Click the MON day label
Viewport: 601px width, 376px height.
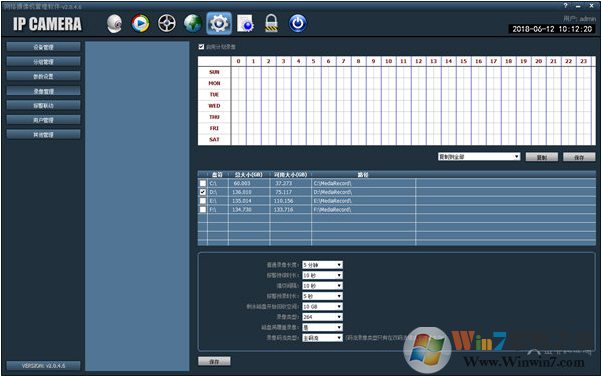[x=214, y=83]
